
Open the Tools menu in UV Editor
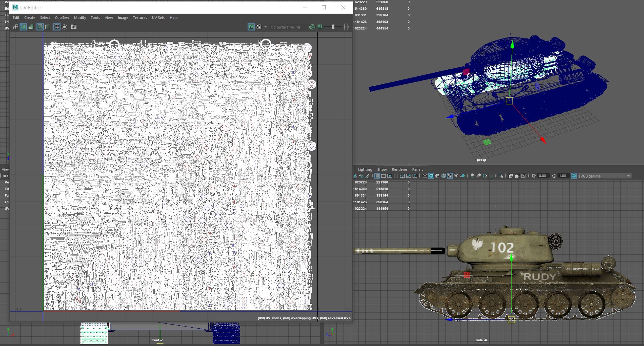[x=95, y=18]
